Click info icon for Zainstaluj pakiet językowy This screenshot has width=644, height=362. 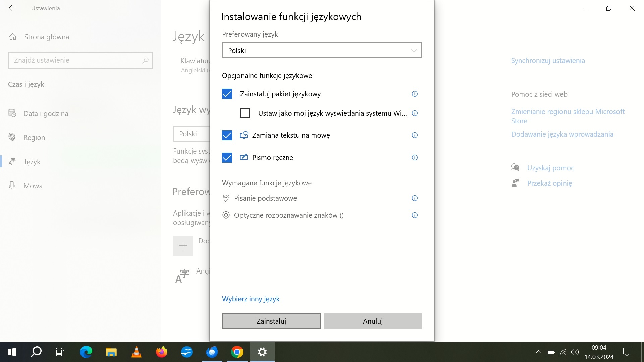tap(415, 94)
